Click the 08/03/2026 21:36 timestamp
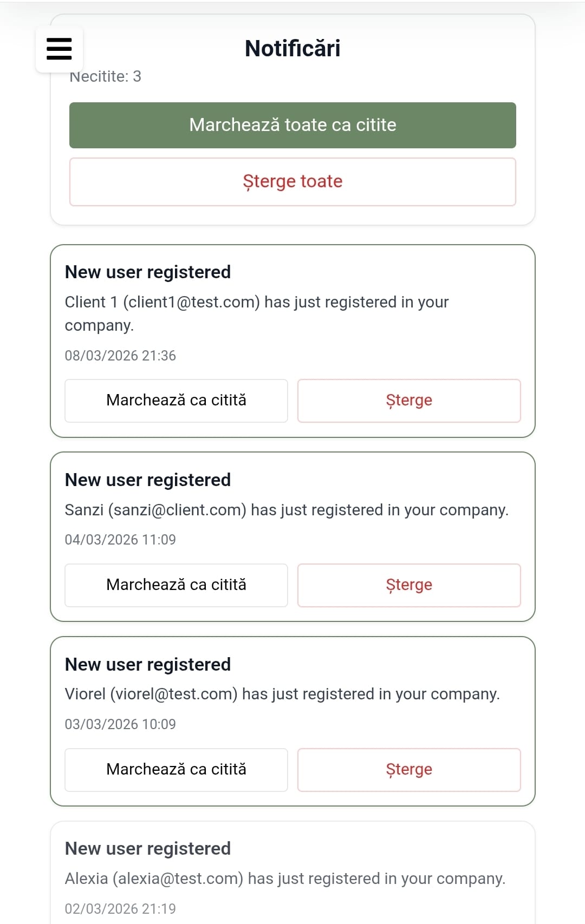The image size is (585, 924). click(120, 356)
